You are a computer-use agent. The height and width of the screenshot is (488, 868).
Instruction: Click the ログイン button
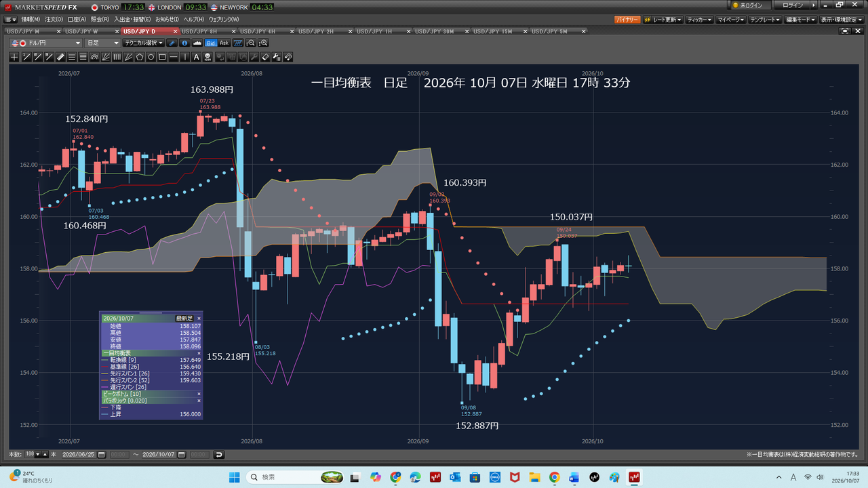coord(793,5)
